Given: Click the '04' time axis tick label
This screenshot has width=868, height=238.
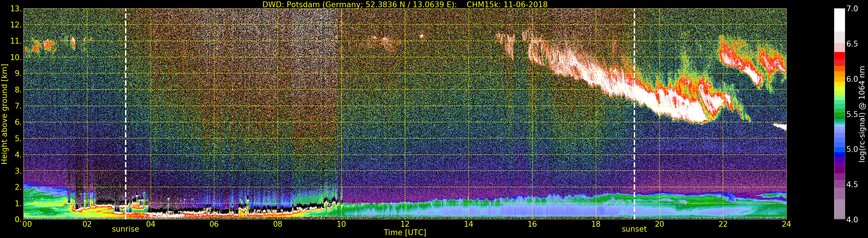Looking at the screenshot, I should click(151, 224).
